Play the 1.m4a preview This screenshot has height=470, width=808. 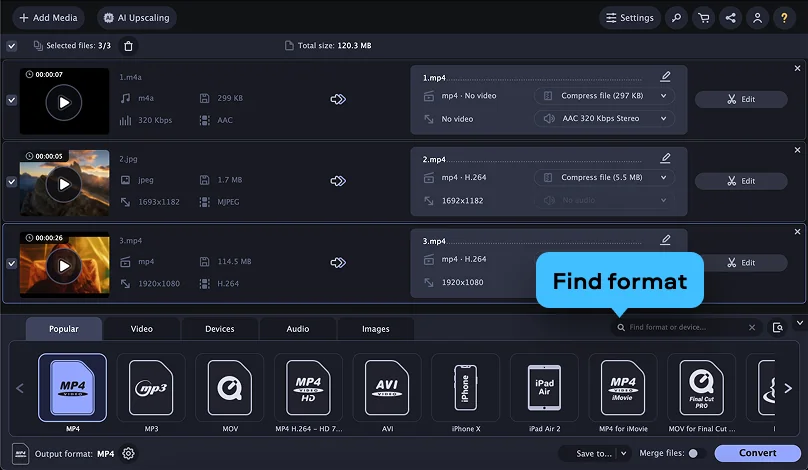64,103
